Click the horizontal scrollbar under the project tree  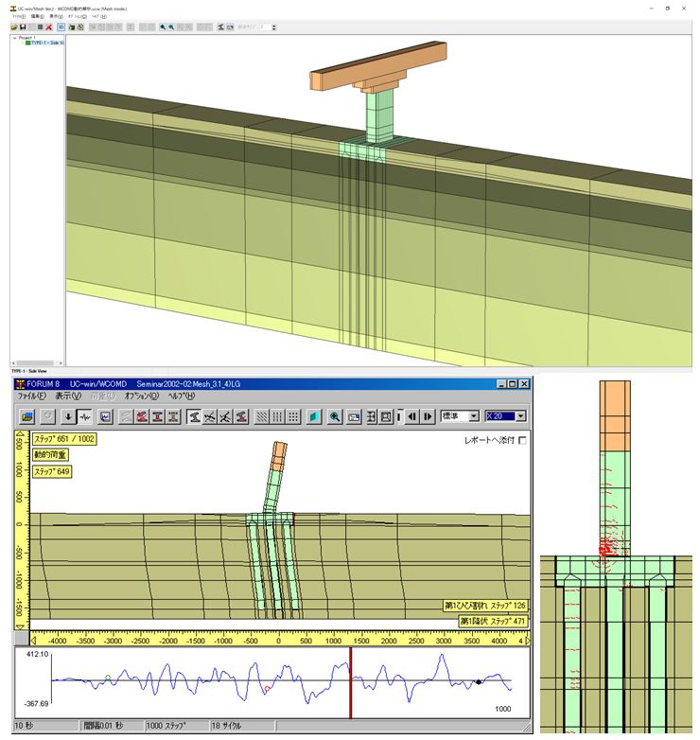point(37,363)
